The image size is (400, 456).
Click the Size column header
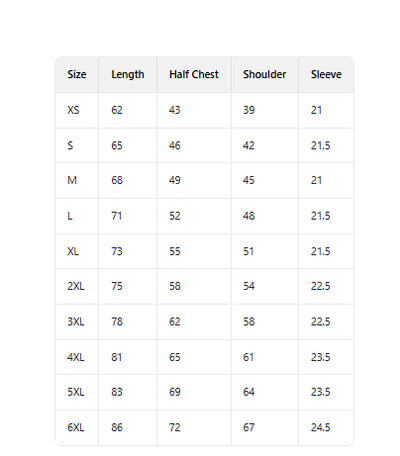click(77, 74)
